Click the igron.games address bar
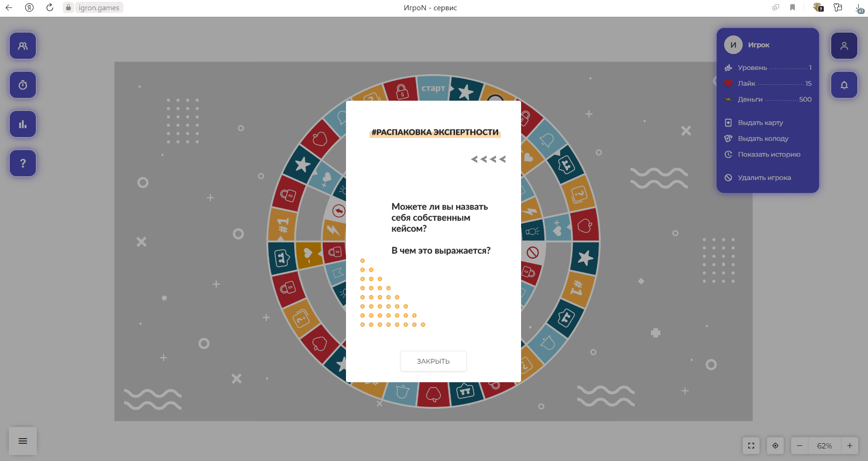Viewport: 868px width, 461px height. pyautogui.click(x=99, y=7)
